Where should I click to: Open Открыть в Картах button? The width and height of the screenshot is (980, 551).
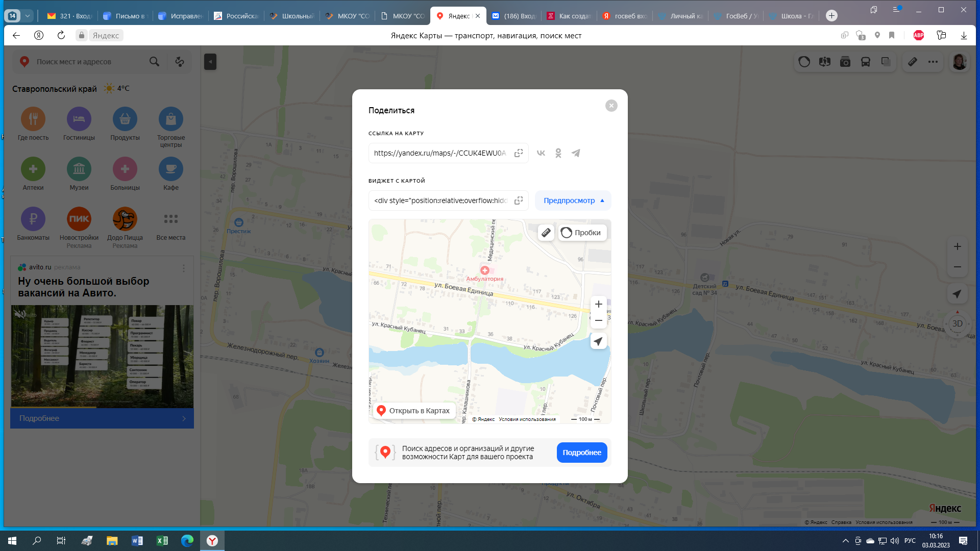pyautogui.click(x=414, y=411)
